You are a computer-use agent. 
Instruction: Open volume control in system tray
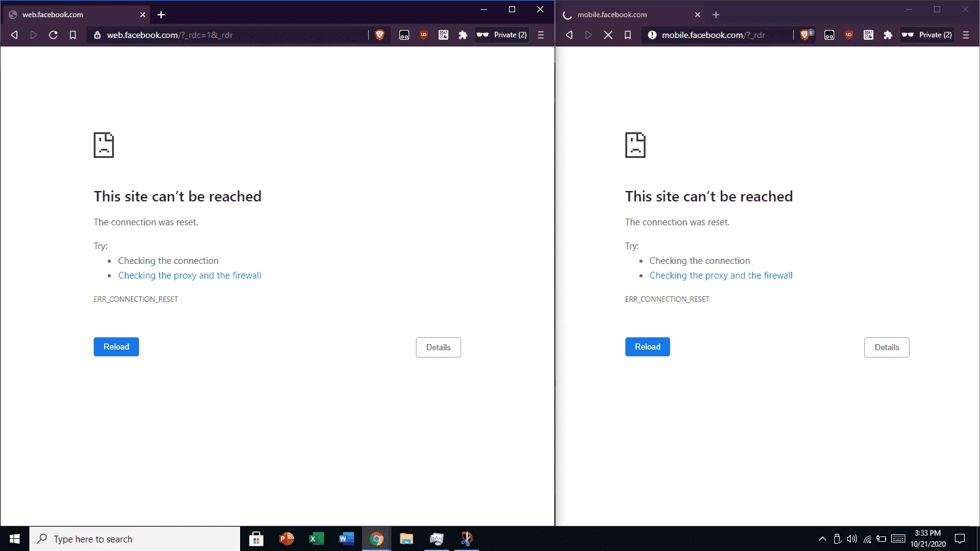(852, 539)
